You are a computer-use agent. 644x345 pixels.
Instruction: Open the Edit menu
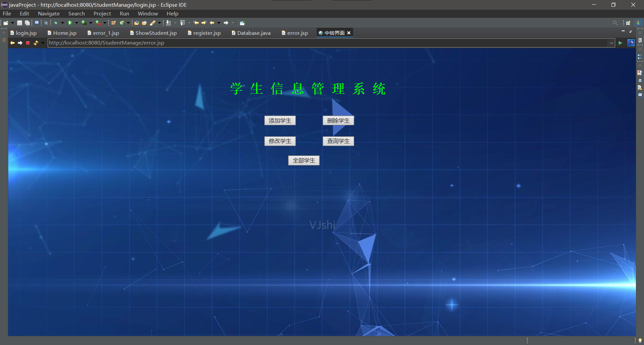pos(24,14)
